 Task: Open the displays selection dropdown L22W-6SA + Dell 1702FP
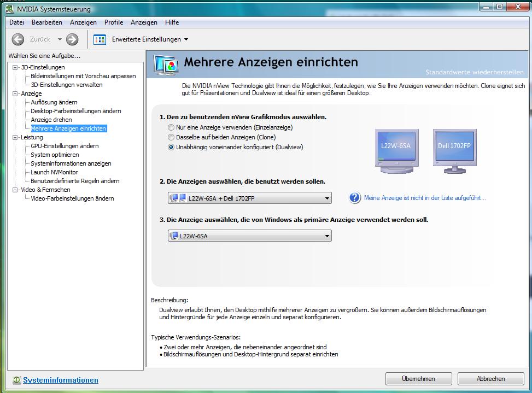(250, 198)
